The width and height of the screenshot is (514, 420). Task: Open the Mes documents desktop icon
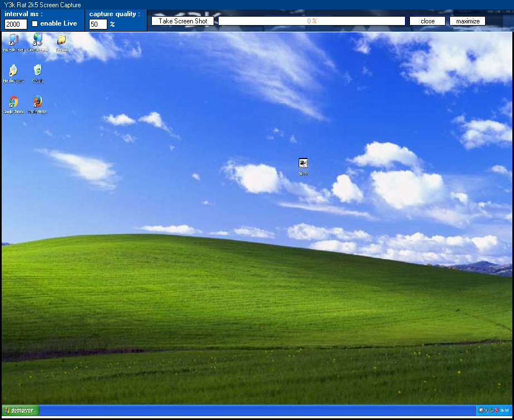click(13, 71)
